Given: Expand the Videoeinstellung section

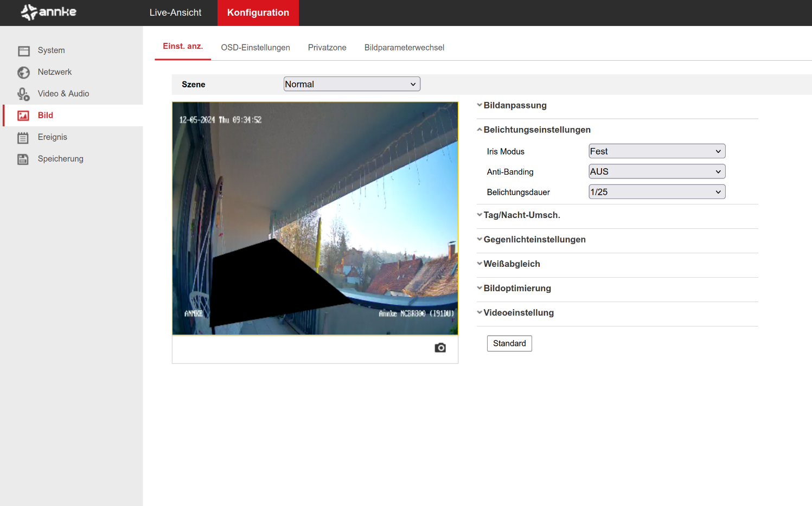Looking at the screenshot, I should pos(515,312).
